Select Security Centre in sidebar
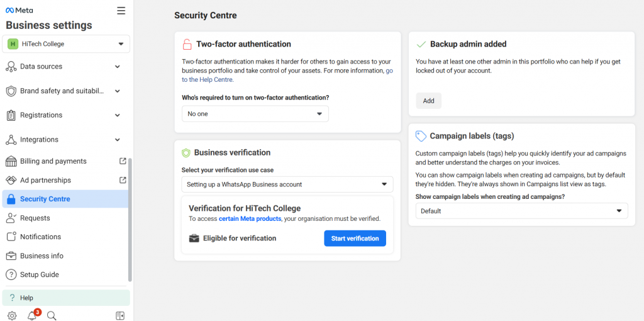This screenshot has height=321, width=644. tap(65, 199)
